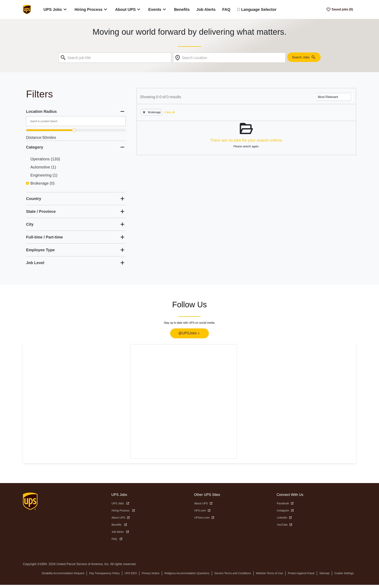Click the external link icon beside YouTube
379x588 pixels.
click(x=291, y=525)
